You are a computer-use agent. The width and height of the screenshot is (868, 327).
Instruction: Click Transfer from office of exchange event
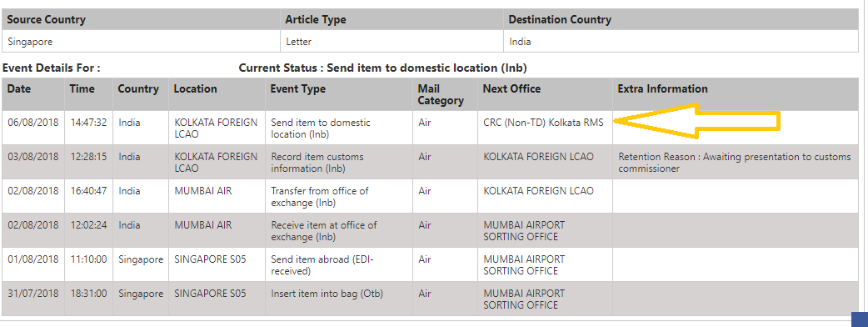[x=319, y=197]
